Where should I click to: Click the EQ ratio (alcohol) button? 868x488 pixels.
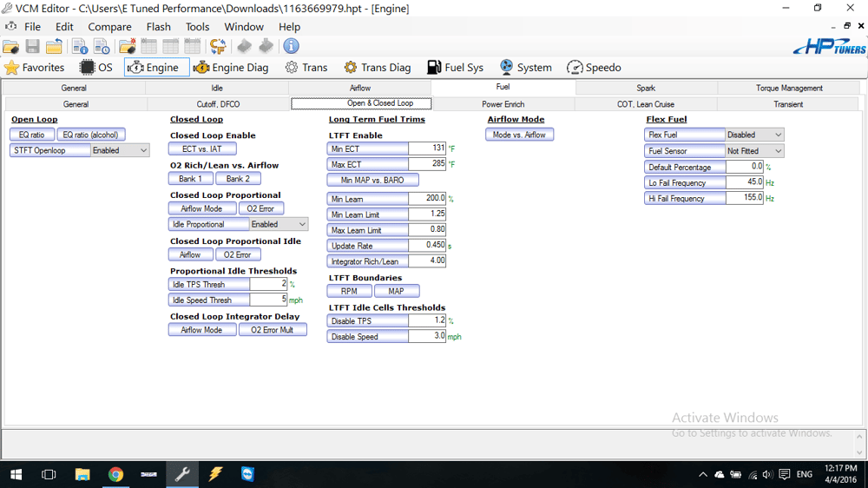pos(92,135)
